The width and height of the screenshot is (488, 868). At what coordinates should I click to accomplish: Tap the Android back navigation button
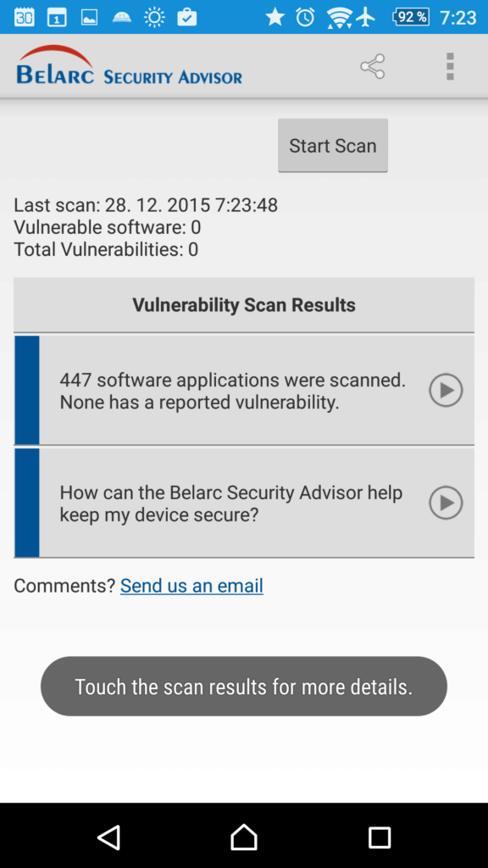109,837
